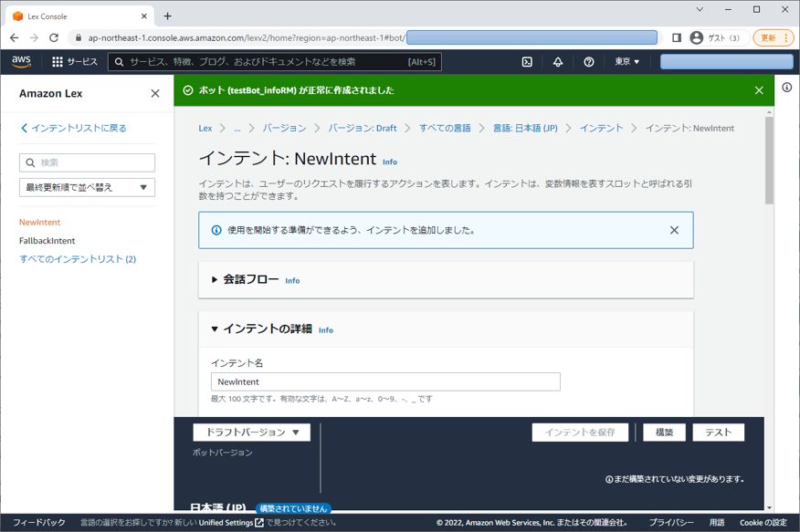The height and width of the screenshot is (532, 800).
Task: Click the サービス menu label
Action: click(83, 62)
